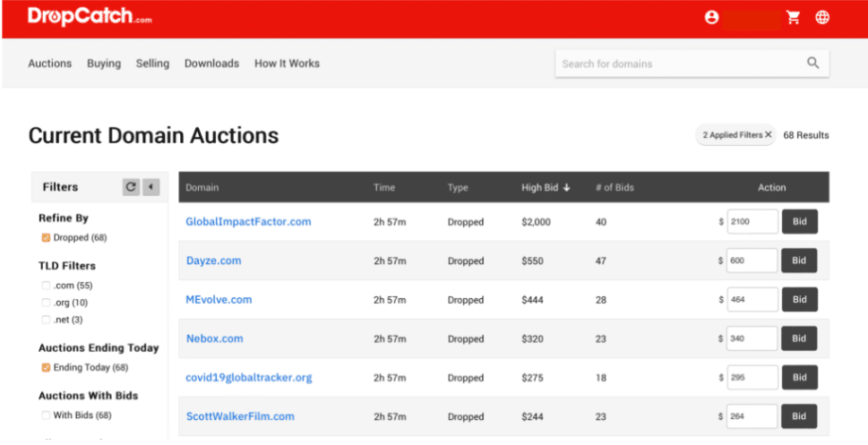Click the $2,000 high bid value
Viewport: 868px width, 445px height.
point(536,222)
